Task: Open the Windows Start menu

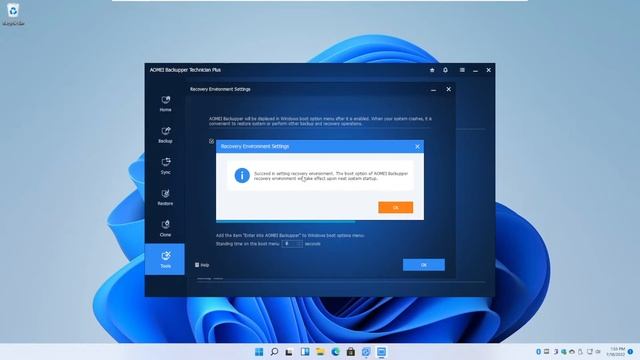Action: (259, 352)
